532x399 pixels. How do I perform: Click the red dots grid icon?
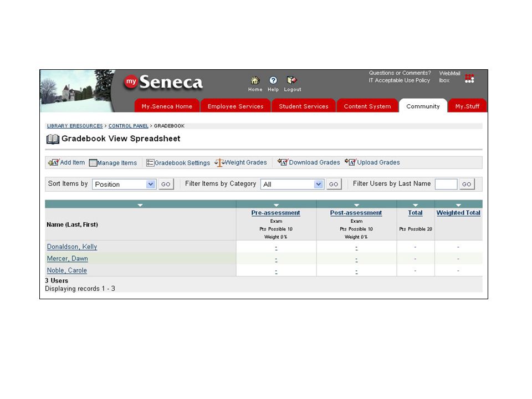[469, 78]
